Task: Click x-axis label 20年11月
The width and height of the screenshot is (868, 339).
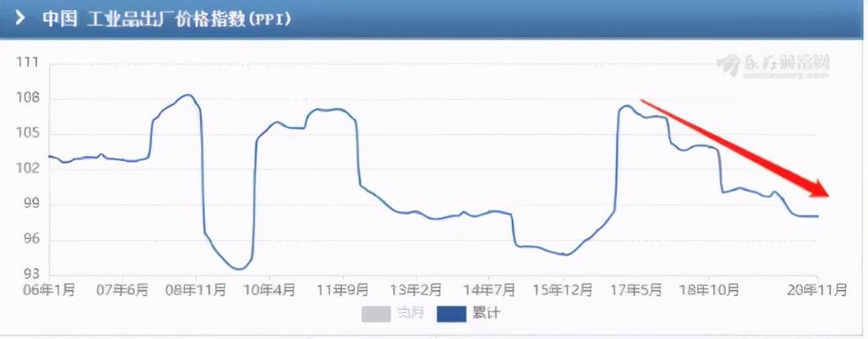Action: (x=818, y=289)
